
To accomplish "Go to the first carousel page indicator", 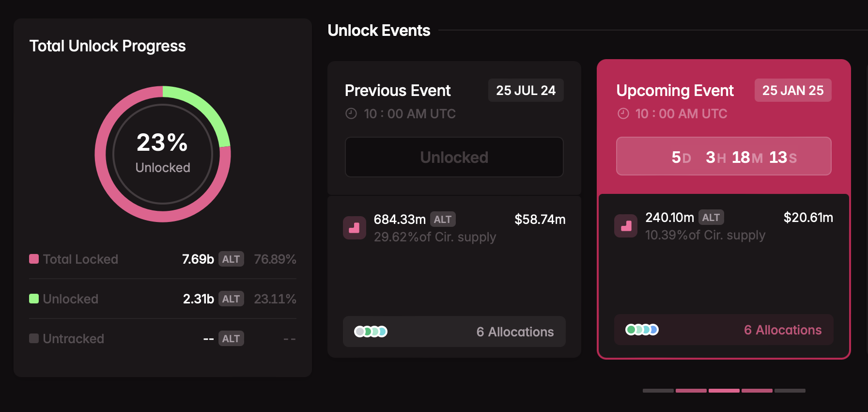I will click(658, 391).
